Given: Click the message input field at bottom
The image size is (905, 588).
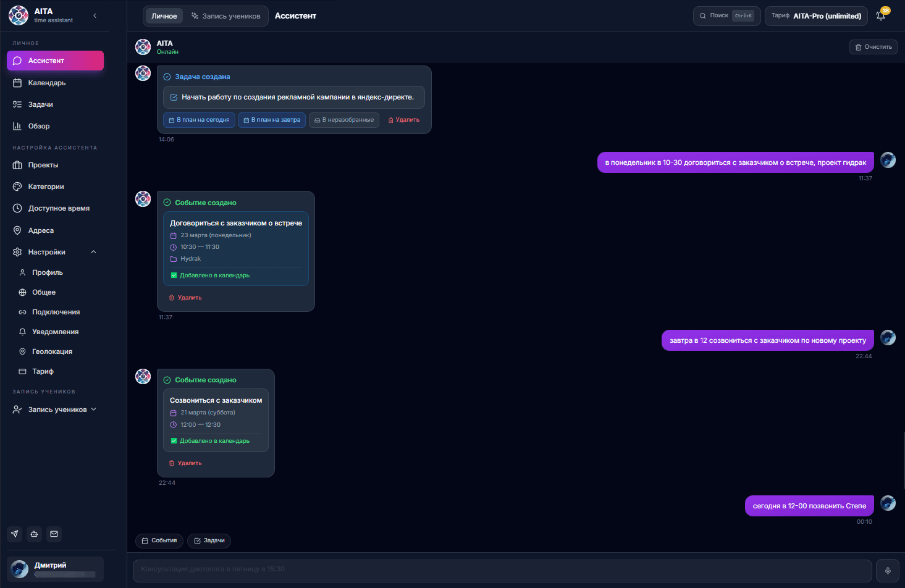Looking at the screenshot, I should (x=502, y=569).
